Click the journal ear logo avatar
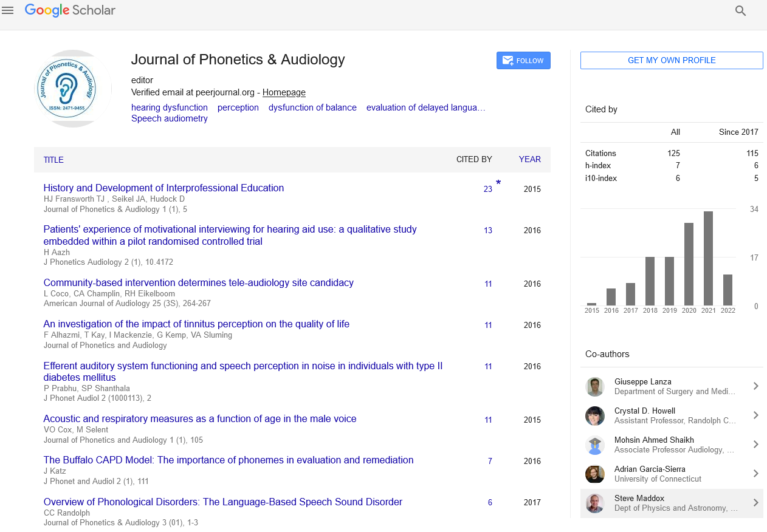The image size is (767, 532). click(73, 89)
